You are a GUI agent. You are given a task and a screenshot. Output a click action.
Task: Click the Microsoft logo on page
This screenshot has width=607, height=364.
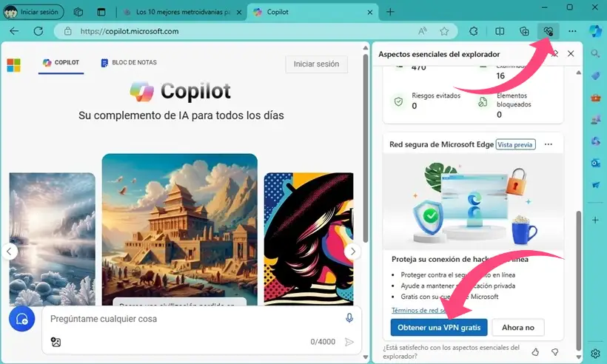13,65
